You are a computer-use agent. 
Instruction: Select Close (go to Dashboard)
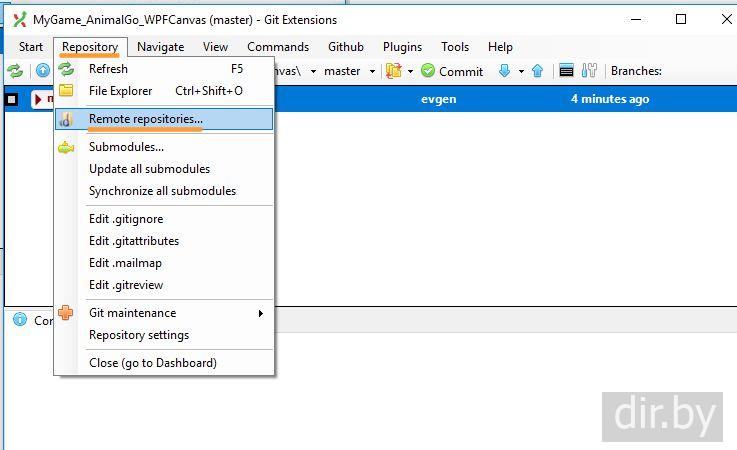(x=164, y=363)
